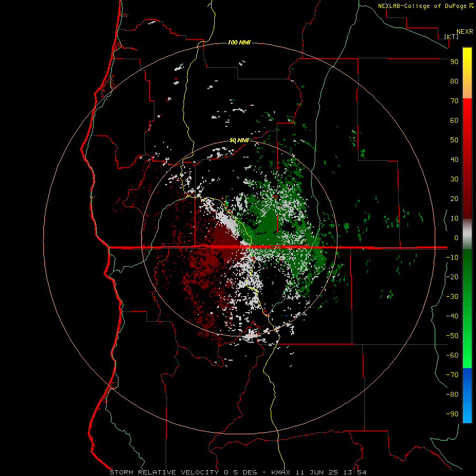Click the -10 value on velocity scale
The height and width of the screenshot is (476, 476).
pos(452,258)
